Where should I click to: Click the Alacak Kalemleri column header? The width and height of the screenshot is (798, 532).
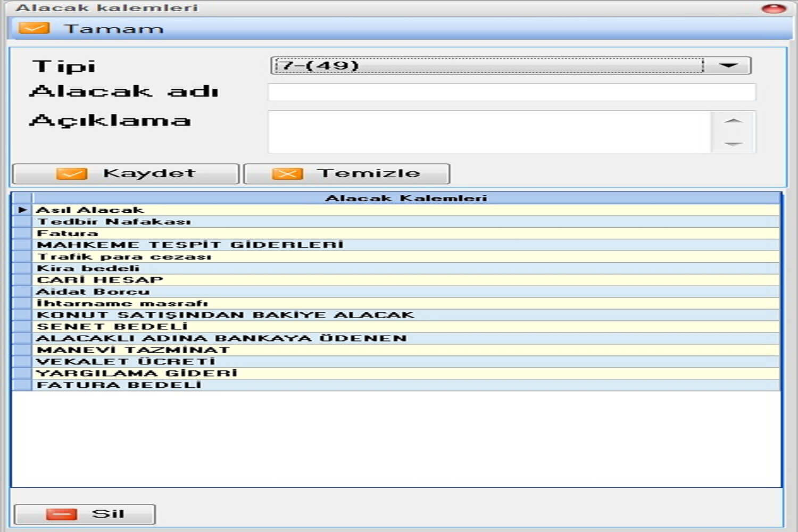(405, 198)
